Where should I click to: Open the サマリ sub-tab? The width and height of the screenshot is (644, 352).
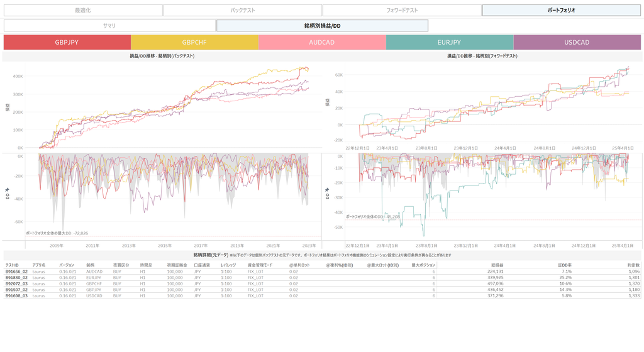pos(109,26)
